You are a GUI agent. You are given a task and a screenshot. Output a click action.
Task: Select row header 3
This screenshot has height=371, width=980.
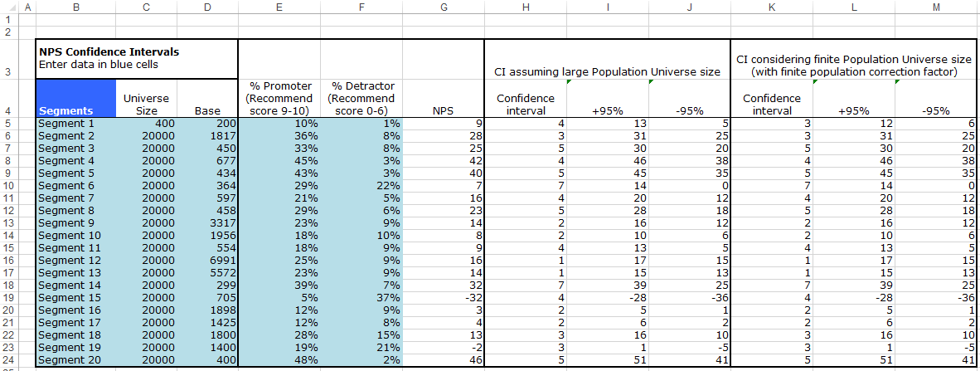pyautogui.click(x=9, y=60)
